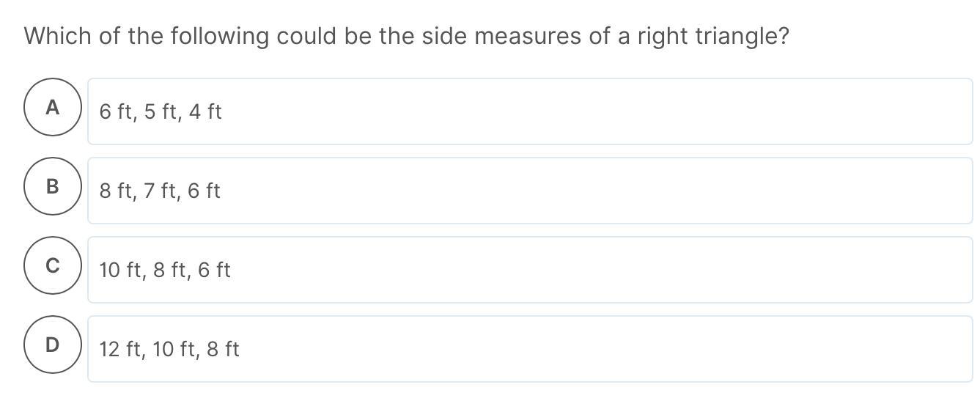Click the letter C inside its circle
This screenshot has height=401, width=980.
tap(52, 266)
